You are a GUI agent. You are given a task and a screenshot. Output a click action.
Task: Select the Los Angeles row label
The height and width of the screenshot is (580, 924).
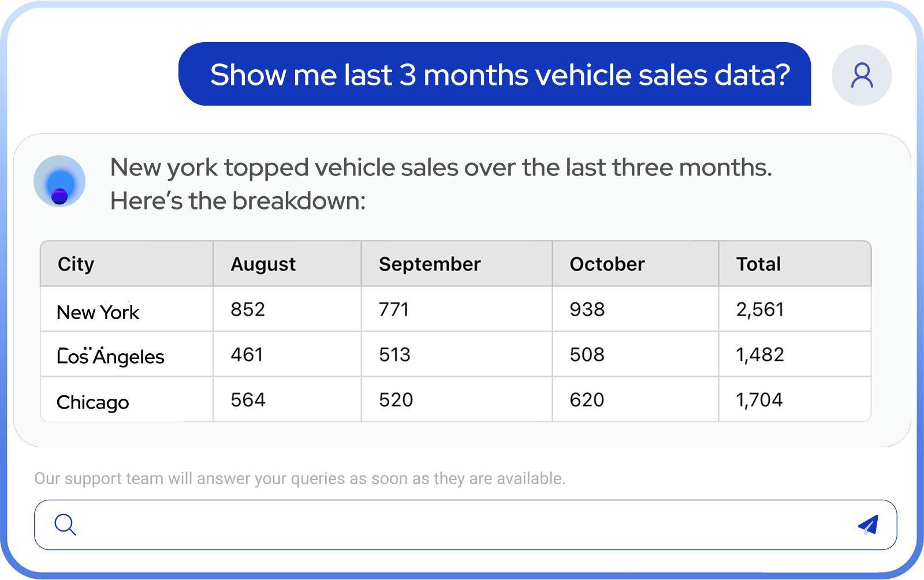click(110, 357)
